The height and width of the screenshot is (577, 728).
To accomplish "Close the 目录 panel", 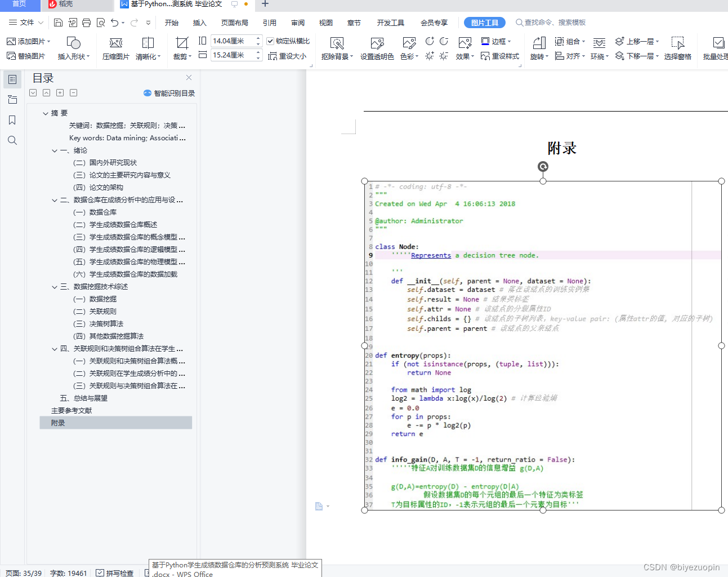I will tap(189, 78).
